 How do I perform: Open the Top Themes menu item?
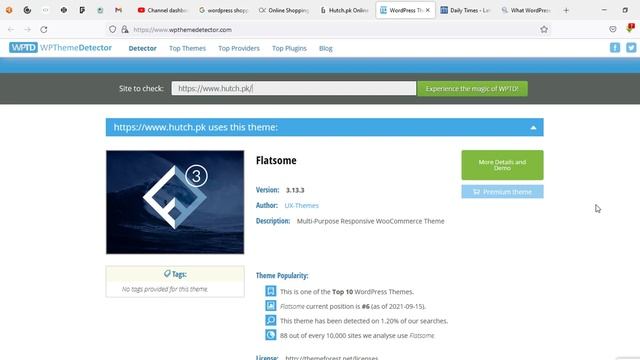click(x=187, y=48)
